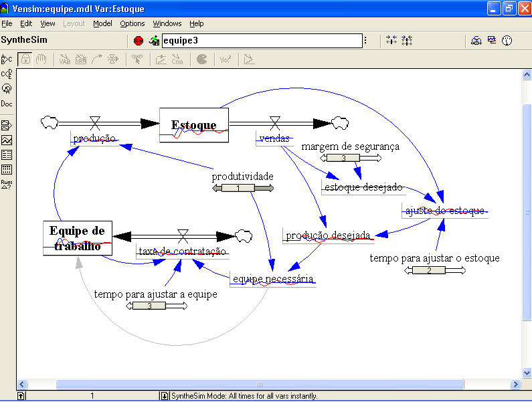Click the red Stop simulation button

[139, 41]
